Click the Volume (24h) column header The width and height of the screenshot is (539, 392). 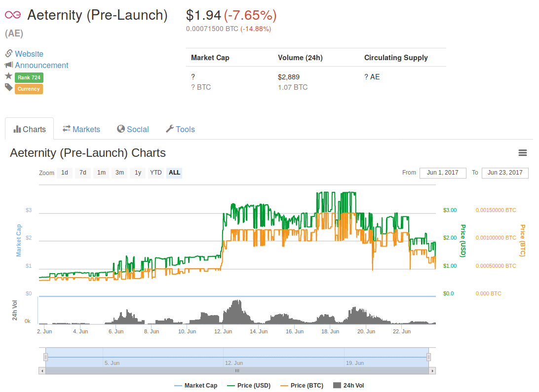click(x=300, y=58)
